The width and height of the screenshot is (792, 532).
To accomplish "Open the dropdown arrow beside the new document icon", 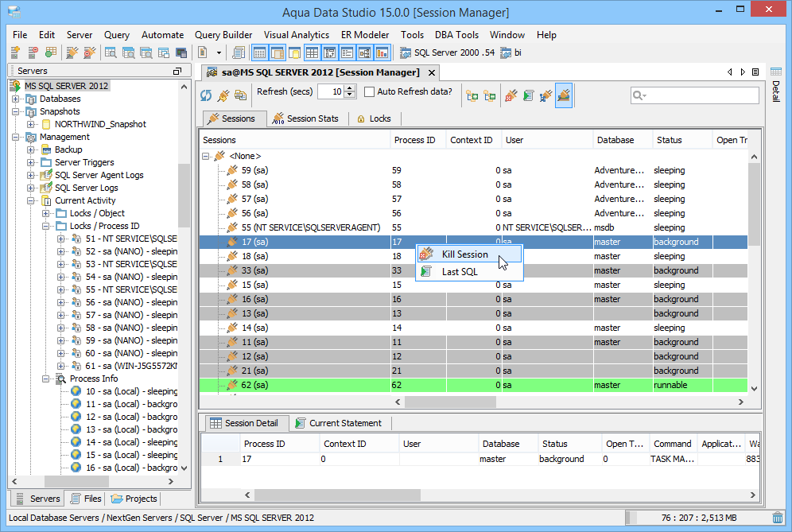I will pos(219,52).
